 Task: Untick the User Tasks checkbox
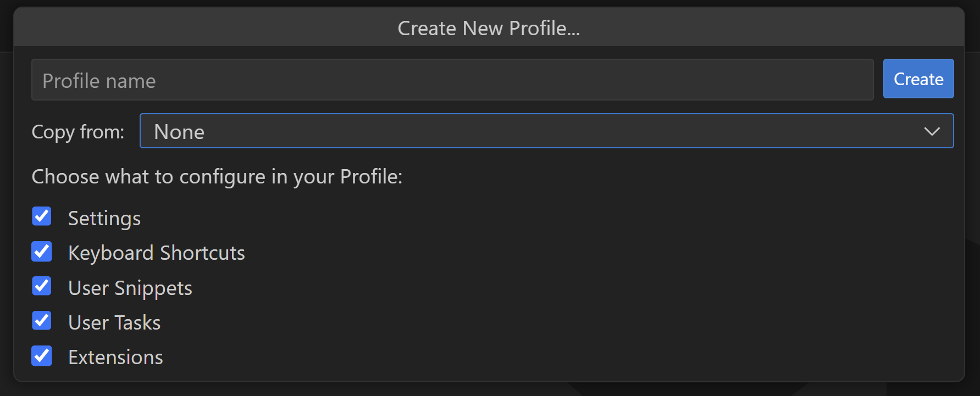[42, 321]
